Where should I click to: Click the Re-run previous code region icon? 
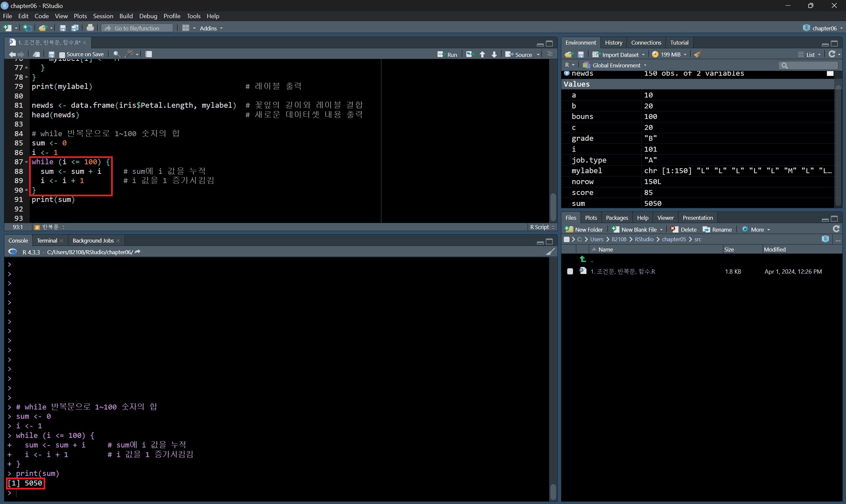pos(469,54)
